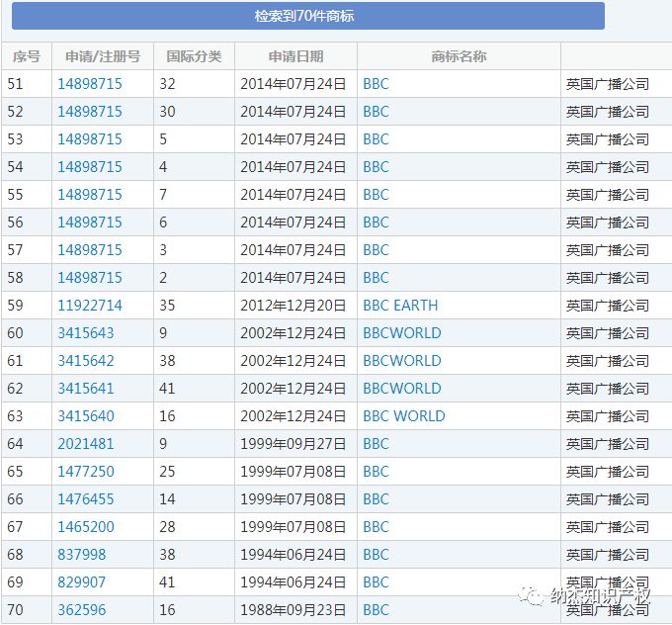This screenshot has height=625, width=672.
Task: Open registration number 3415643
Action: [x=86, y=333]
